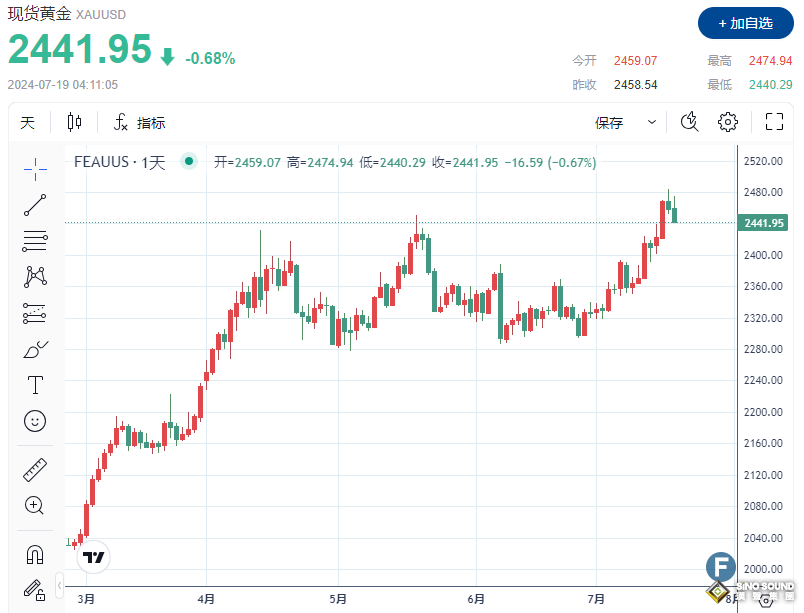Open the fx indicators menu
804x613 pixels.
click(x=139, y=122)
